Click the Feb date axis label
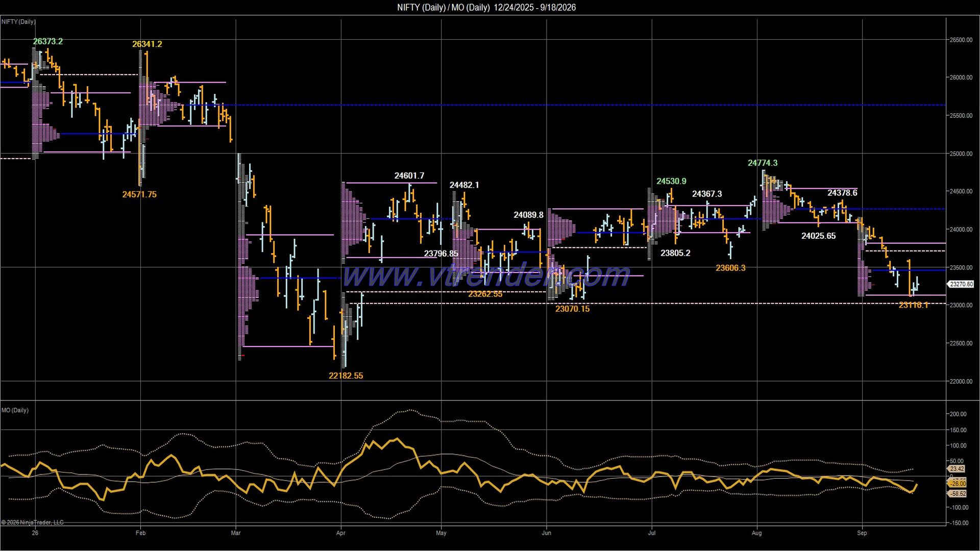The height and width of the screenshot is (551, 980). [x=141, y=533]
